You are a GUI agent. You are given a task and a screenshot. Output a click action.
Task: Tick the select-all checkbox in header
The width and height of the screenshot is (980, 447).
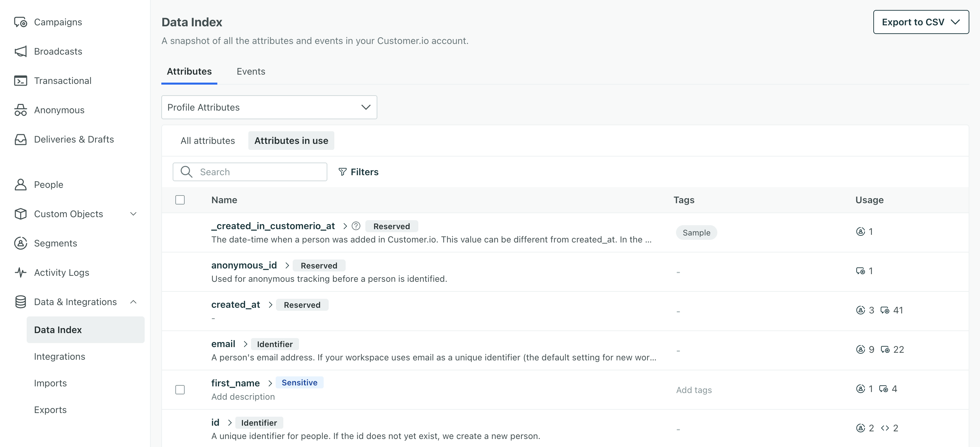pos(180,200)
